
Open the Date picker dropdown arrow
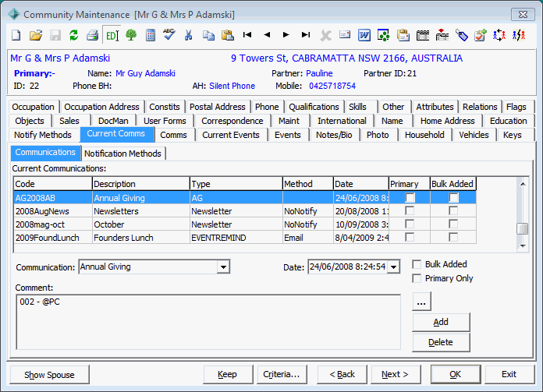[393, 267]
